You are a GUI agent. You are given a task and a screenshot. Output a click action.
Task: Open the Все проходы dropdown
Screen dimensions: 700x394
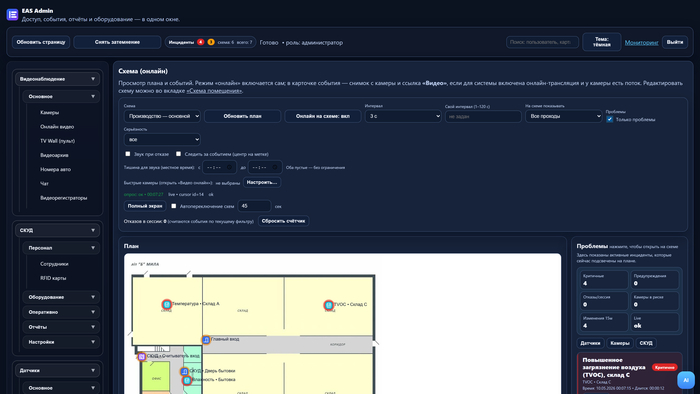pos(564,116)
